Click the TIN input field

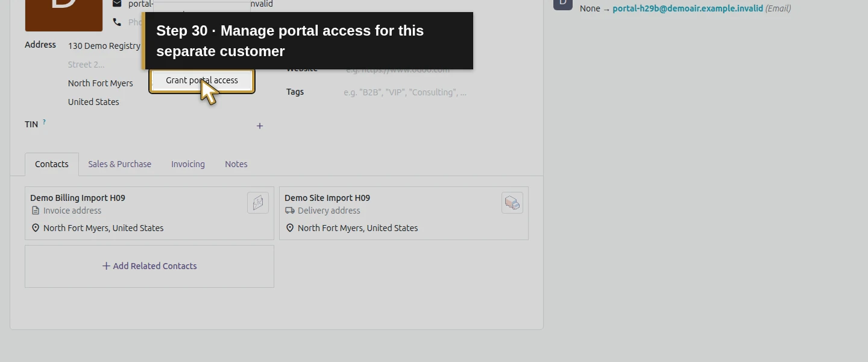point(160,125)
